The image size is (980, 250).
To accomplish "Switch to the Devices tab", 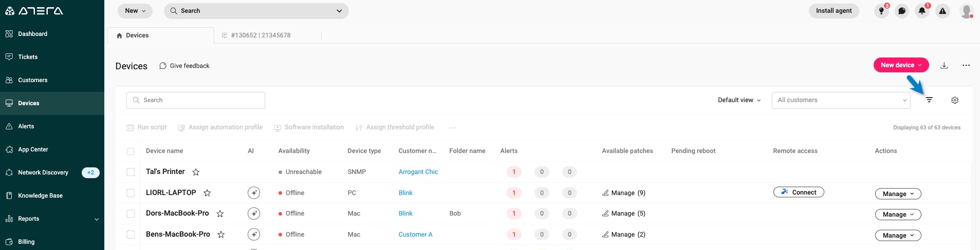I will [x=160, y=35].
